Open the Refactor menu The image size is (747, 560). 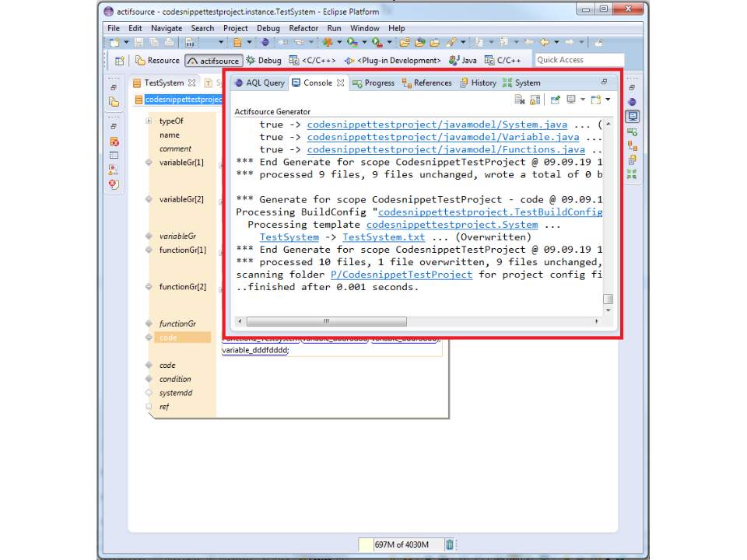tap(303, 28)
